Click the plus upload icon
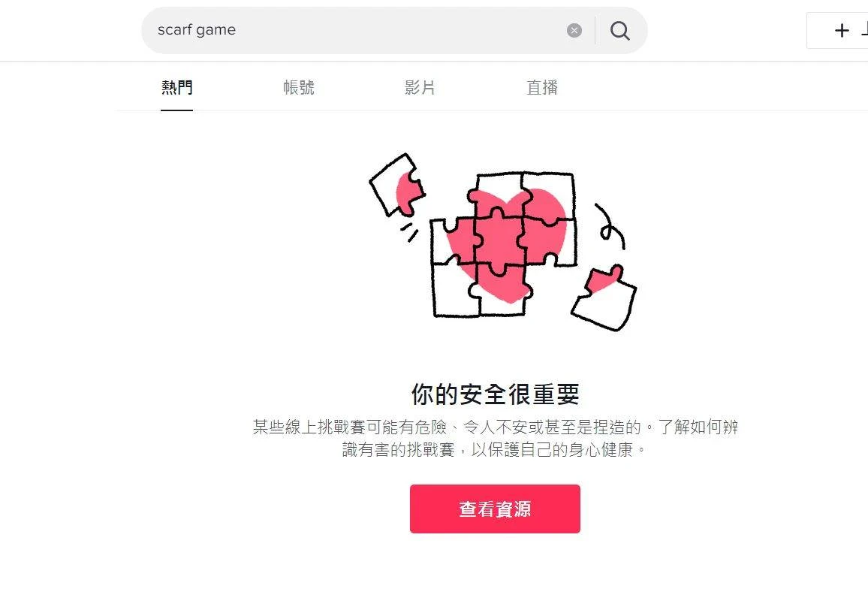 click(842, 31)
